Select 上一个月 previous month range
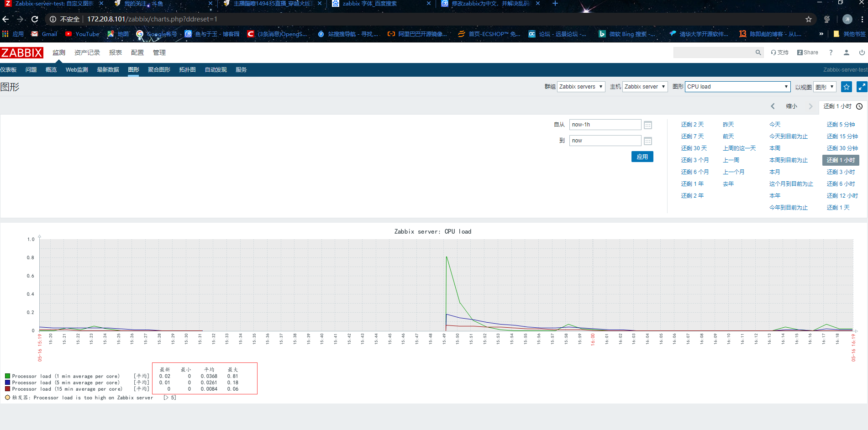868x430 pixels. click(x=733, y=172)
